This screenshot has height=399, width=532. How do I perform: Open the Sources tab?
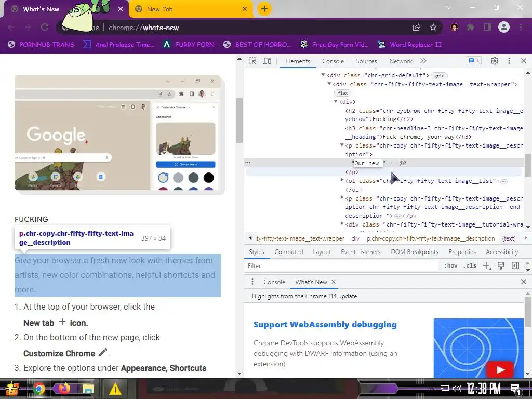[x=366, y=61]
